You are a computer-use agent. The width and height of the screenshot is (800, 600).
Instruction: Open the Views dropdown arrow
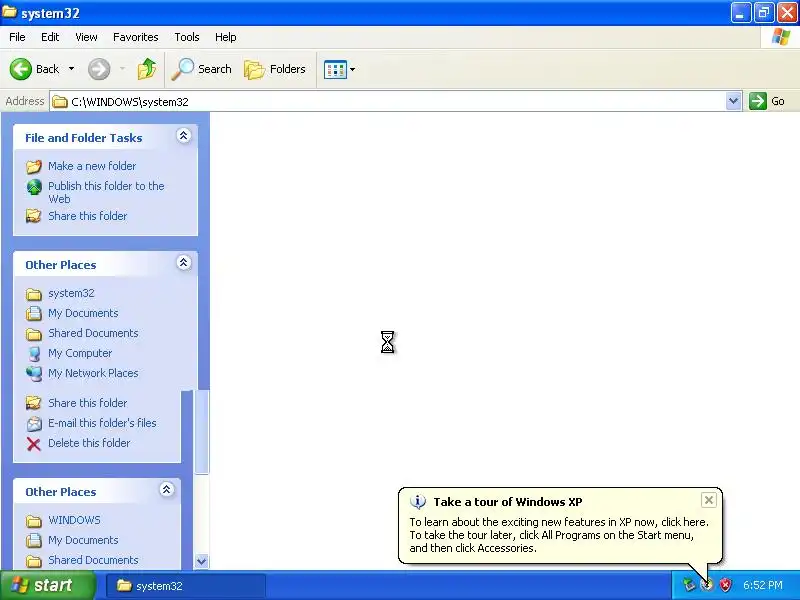(x=353, y=69)
